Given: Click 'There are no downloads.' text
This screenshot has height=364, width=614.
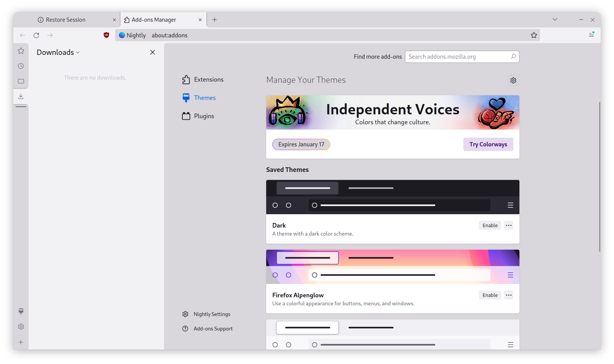Looking at the screenshot, I should point(95,77).
